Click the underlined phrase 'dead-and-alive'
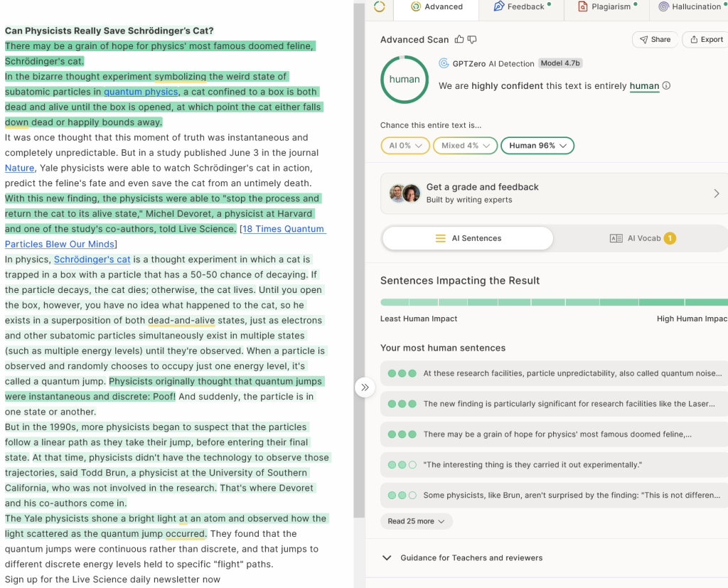 point(181,321)
